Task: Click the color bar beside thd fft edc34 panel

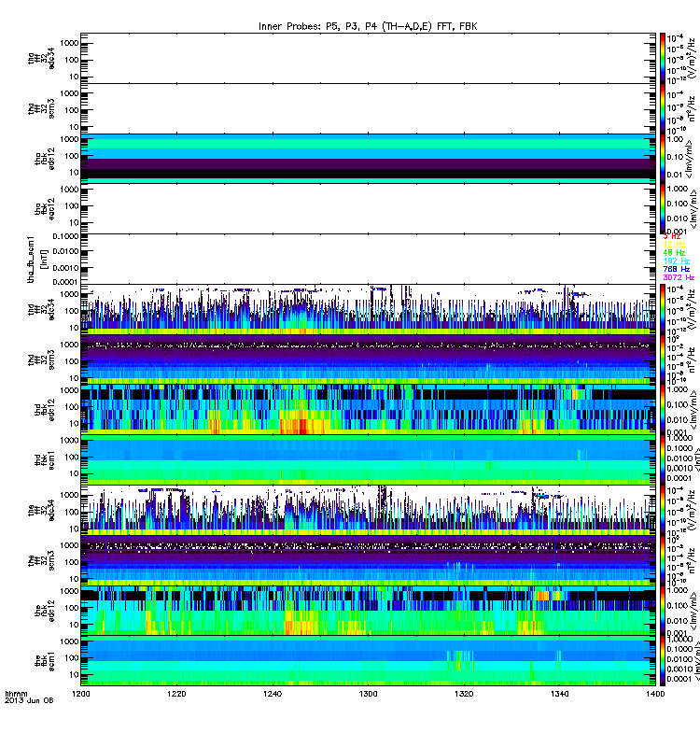Action: [x=663, y=310]
